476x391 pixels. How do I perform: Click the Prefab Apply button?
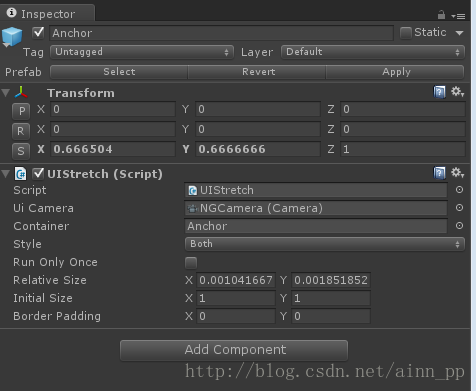click(x=395, y=72)
